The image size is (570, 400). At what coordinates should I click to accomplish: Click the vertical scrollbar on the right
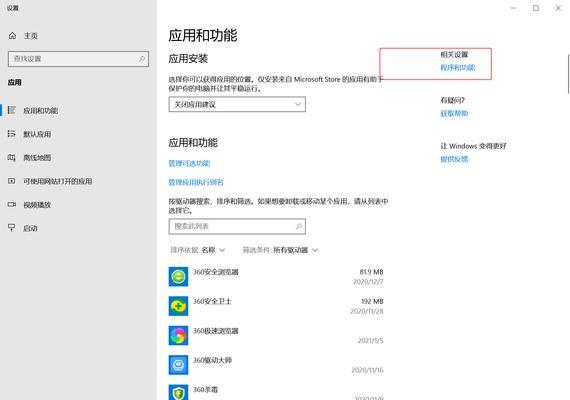click(x=568, y=74)
